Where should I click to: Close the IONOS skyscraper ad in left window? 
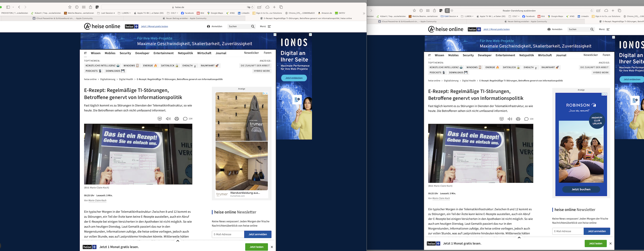point(311,35)
